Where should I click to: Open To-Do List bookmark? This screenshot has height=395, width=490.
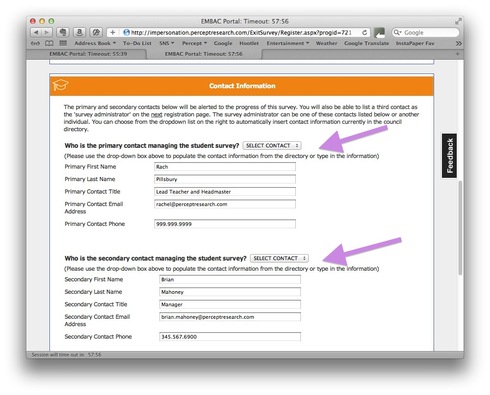click(x=137, y=43)
